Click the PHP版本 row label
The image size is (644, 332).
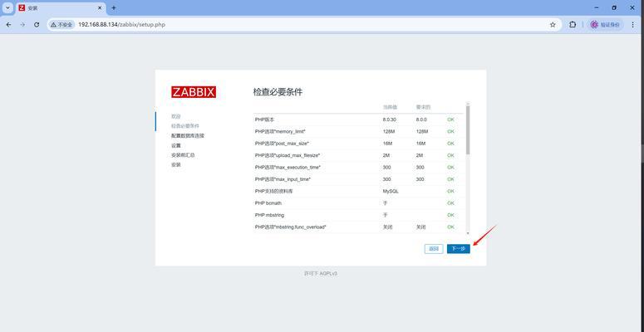pyautogui.click(x=264, y=120)
